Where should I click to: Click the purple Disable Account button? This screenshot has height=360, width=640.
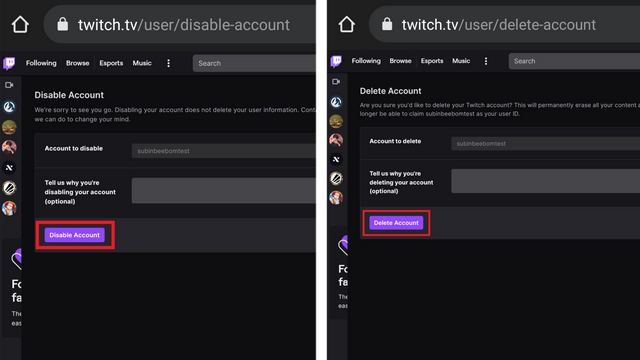click(75, 235)
